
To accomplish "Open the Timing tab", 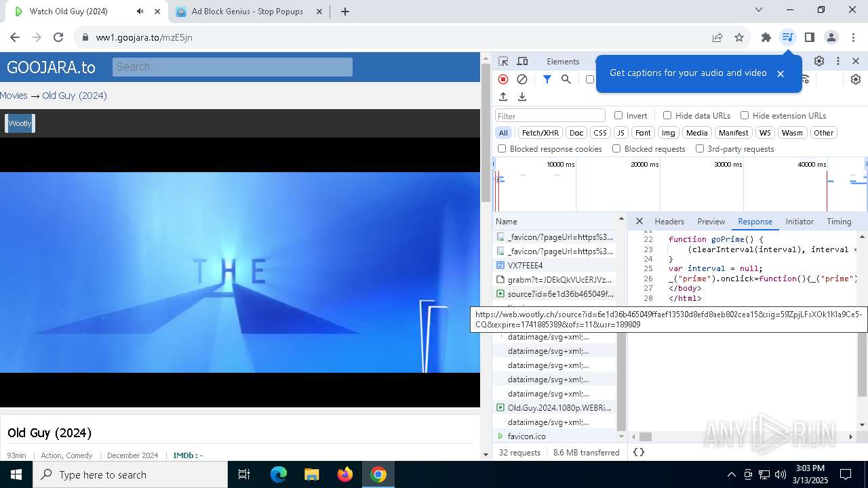I will [839, 222].
